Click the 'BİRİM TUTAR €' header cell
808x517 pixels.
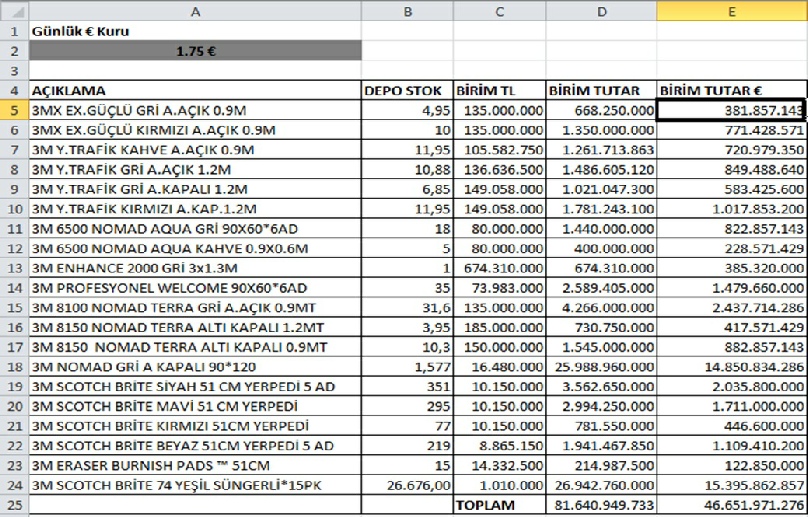coord(732,91)
